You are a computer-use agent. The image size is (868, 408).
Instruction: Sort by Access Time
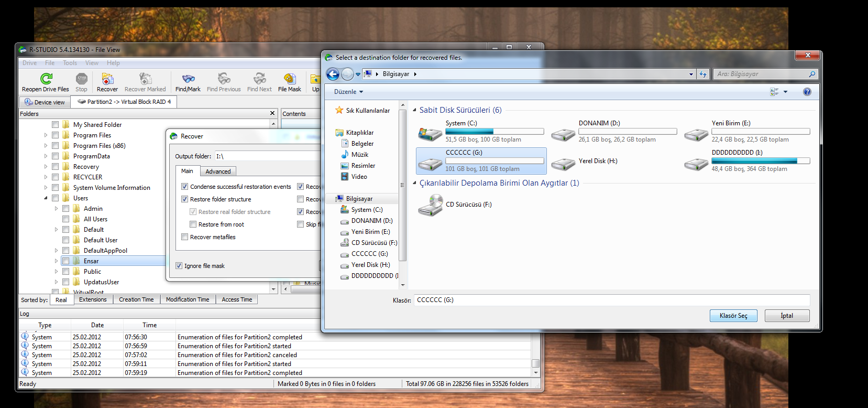pos(237,299)
